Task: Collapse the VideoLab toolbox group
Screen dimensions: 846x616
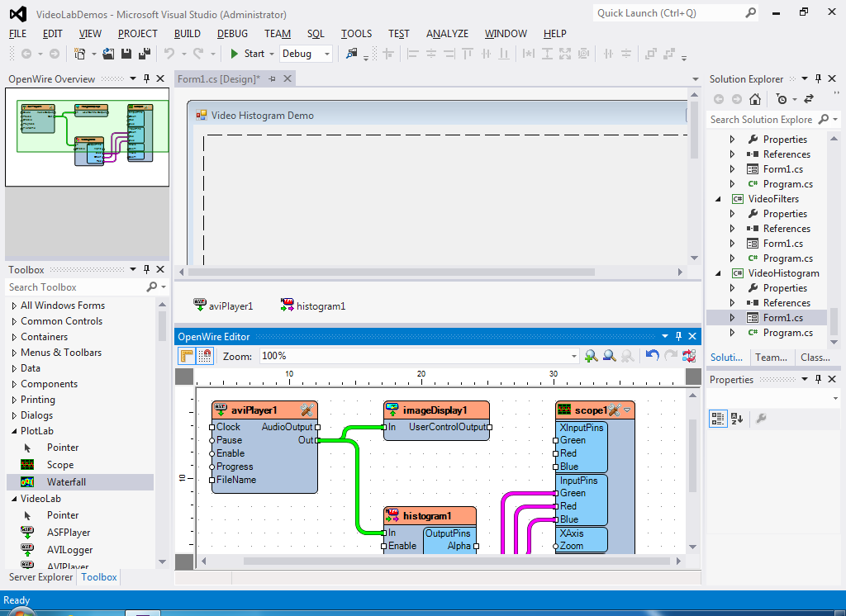Action: click(14, 499)
